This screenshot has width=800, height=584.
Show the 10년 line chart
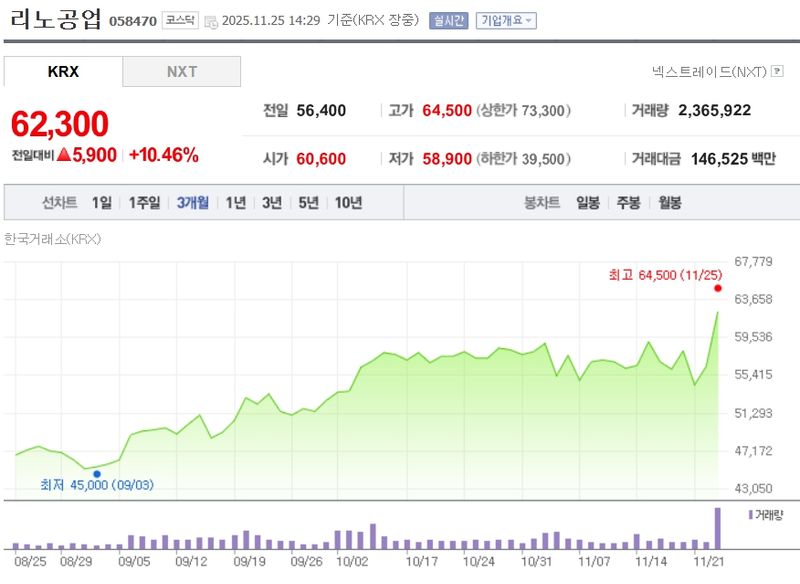tap(348, 202)
